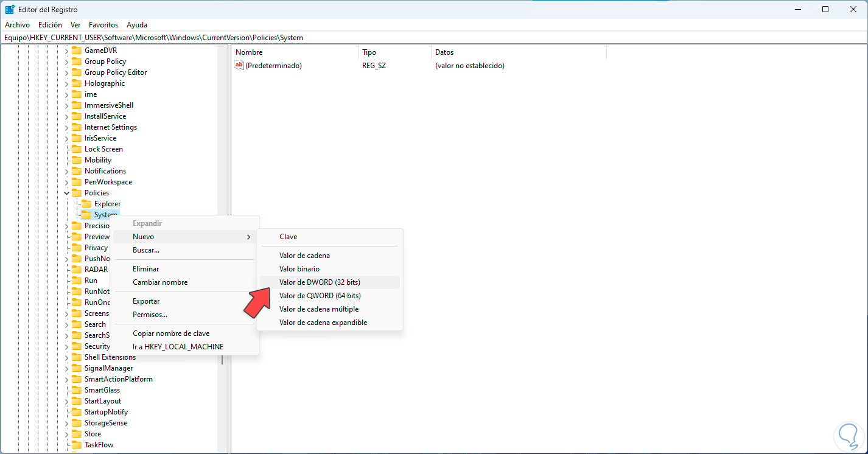The image size is (868, 454).
Task: Click the Mobility folder icon
Action: coord(77,160)
